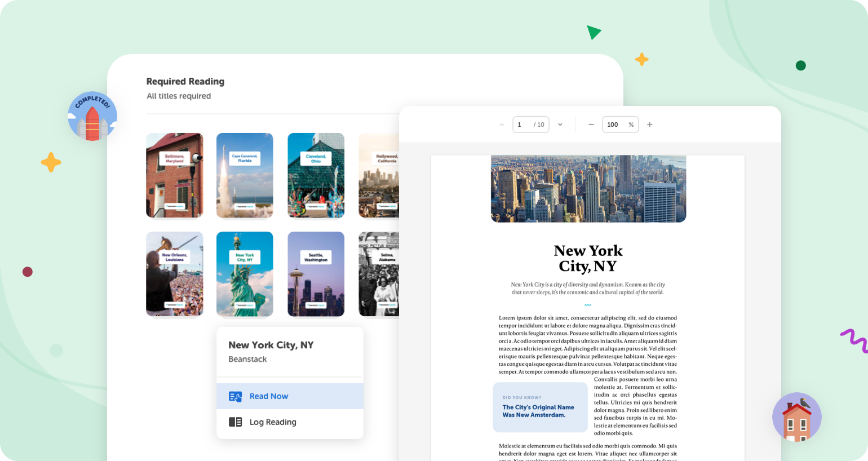Open the Cleveland, Ohio book cover
This screenshot has height=461, width=868.
point(316,175)
